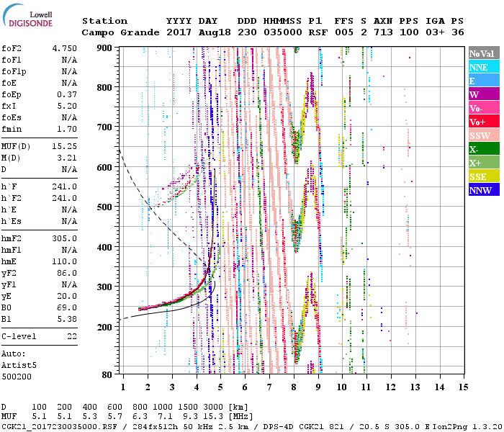Screen dimensions: 504x432
Task: Click the fxI value 5.20
Action: coord(67,106)
